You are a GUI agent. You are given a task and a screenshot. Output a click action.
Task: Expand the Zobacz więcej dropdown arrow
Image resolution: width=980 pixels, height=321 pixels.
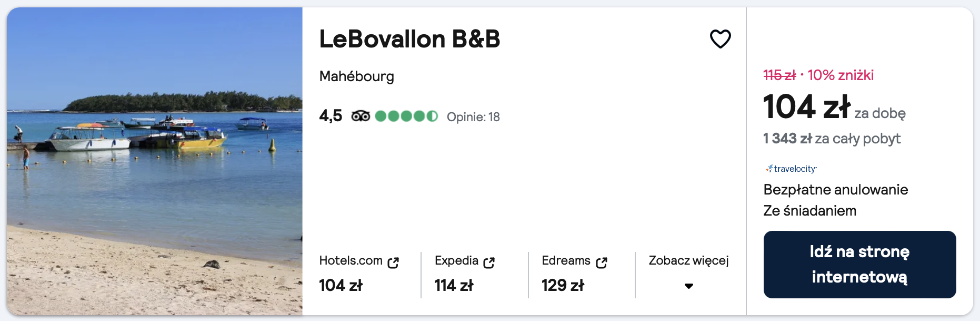pos(688,286)
